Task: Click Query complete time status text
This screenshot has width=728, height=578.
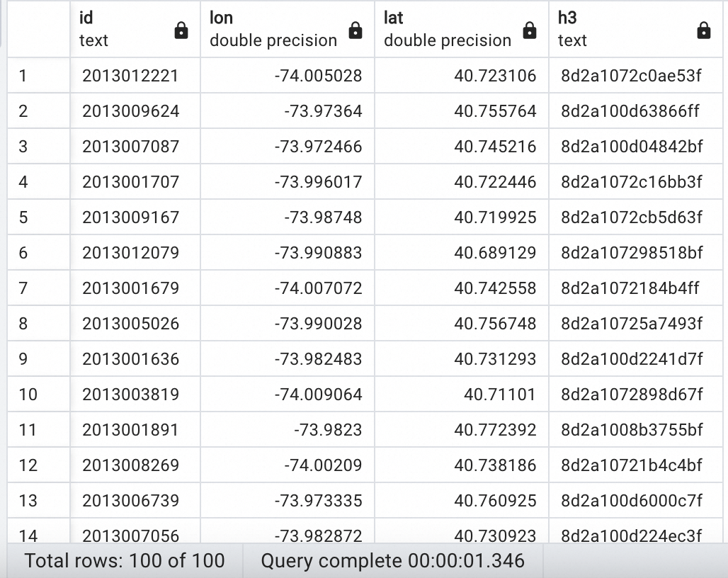Action: click(x=393, y=560)
